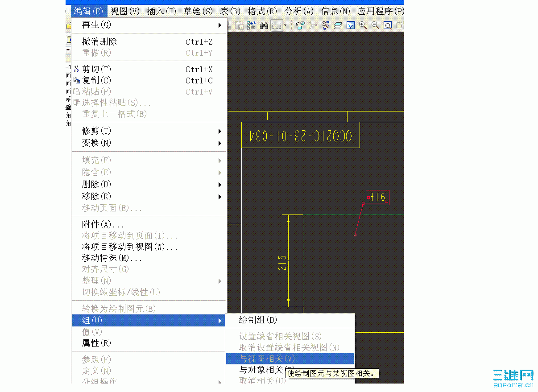The width and height of the screenshot is (538, 392).
Task: Open the layers stack icon
Action: coord(338,25)
